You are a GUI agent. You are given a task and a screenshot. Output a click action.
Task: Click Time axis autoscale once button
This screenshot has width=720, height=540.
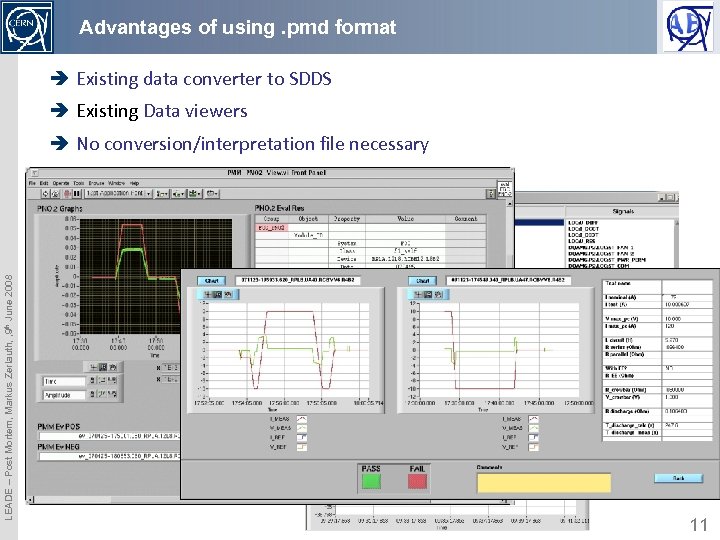click(102, 380)
